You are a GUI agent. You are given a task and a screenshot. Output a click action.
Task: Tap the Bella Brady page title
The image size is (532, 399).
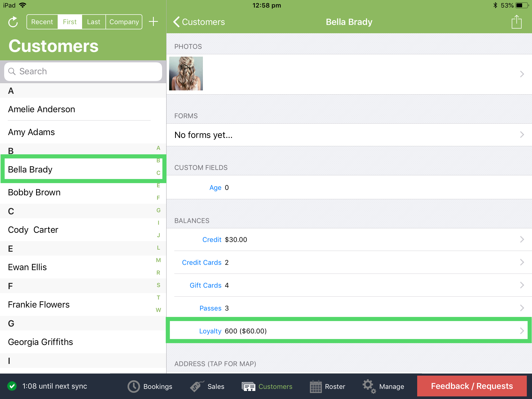[349, 22]
